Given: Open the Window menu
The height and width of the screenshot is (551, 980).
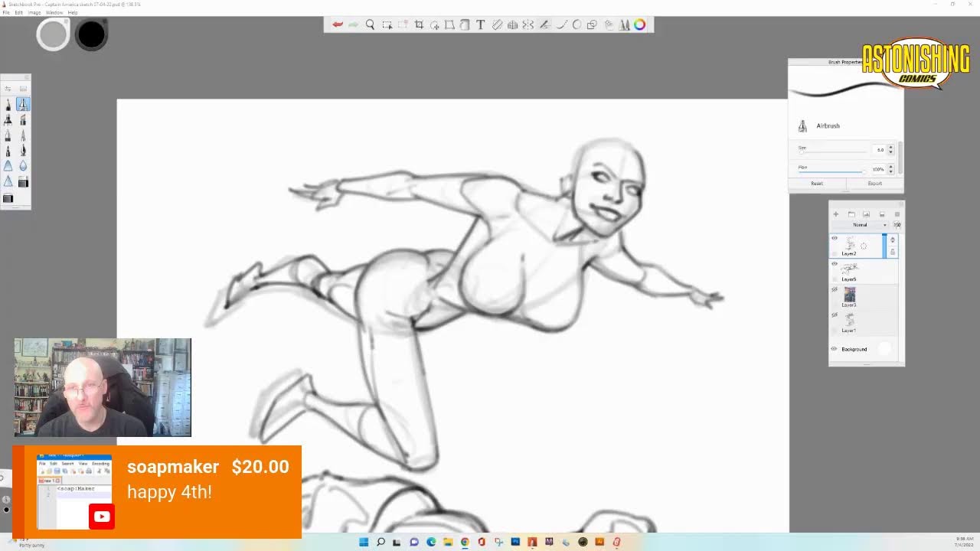Looking at the screenshot, I should [x=54, y=12].
